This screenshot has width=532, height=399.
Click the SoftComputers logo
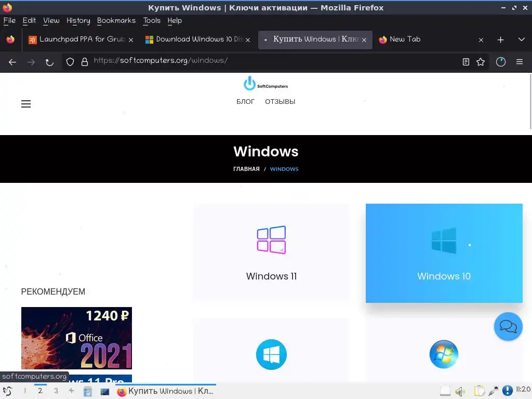pyautogui.click(x=265, y=84)
